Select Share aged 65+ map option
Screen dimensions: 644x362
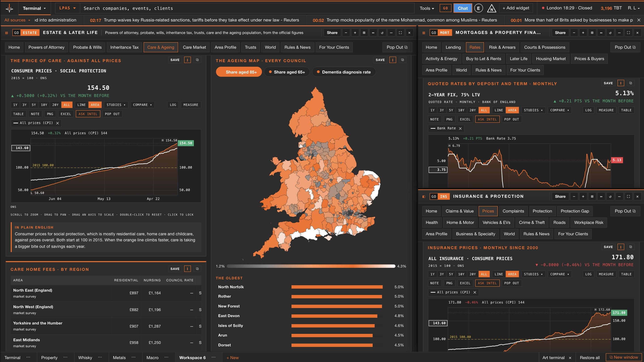click(x=286, y=72)
